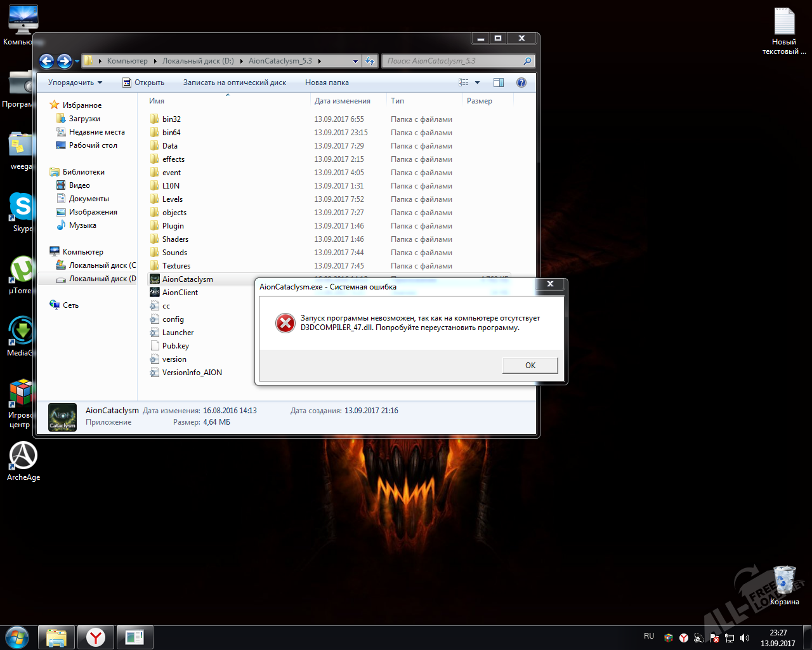Open the volume speaker icon in tray

pos(745,638)
